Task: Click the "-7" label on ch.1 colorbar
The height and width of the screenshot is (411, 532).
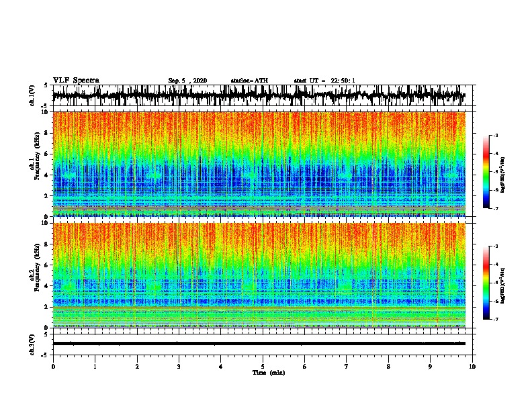Action: click(x=496, y=208)
